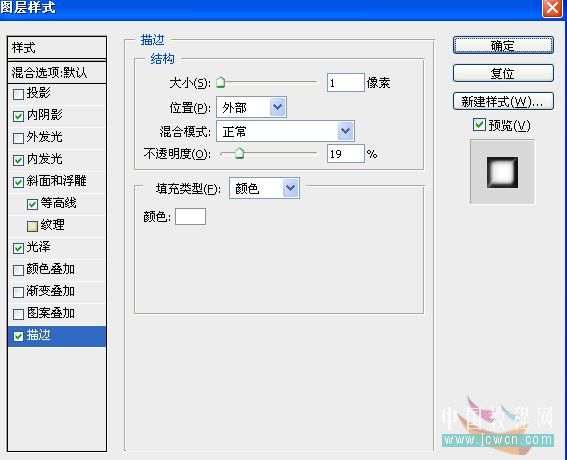Enable the 外发光 outer glow checkbox

coord(18,139)
